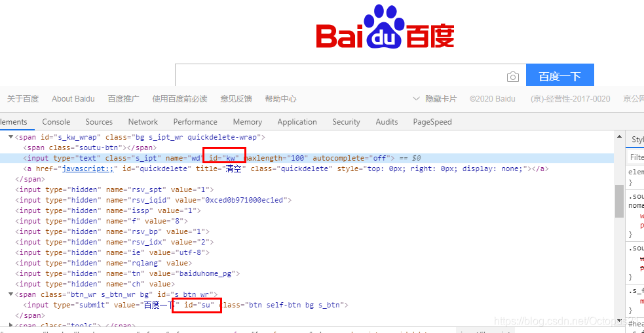Open the 帮助中心 link
Image resolution: width=644 pixels, height=333 pixels.
[x=281, y=99]
